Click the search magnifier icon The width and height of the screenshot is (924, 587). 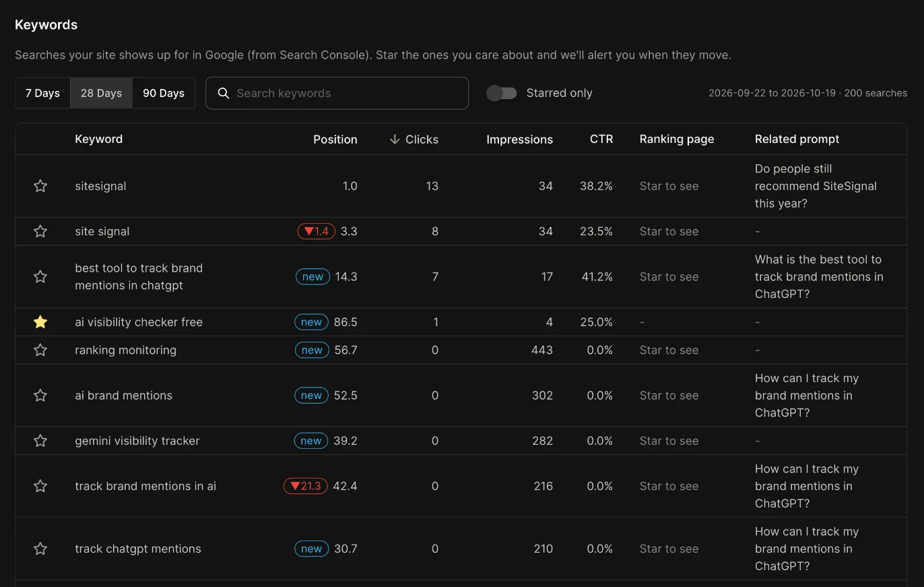224,93
